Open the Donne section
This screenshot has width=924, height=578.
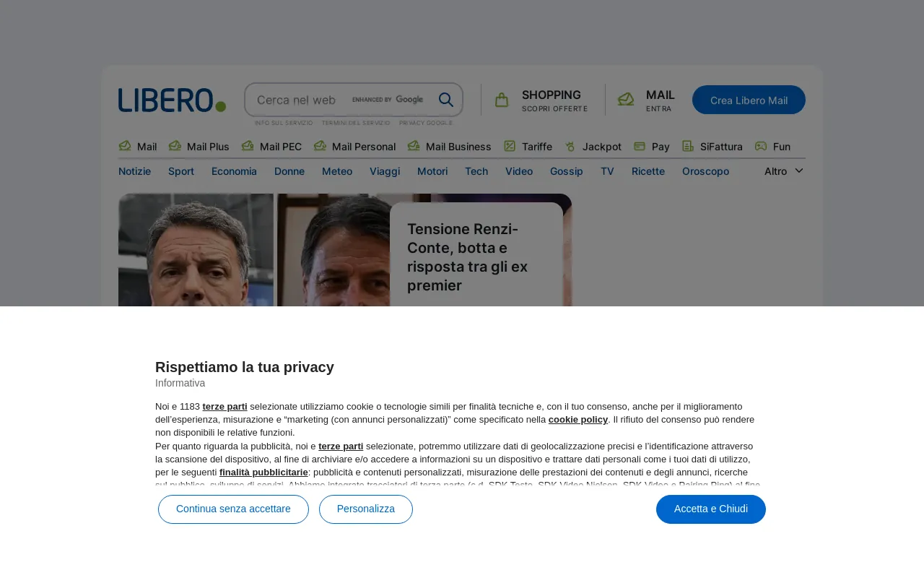click(x=289, y=171)
